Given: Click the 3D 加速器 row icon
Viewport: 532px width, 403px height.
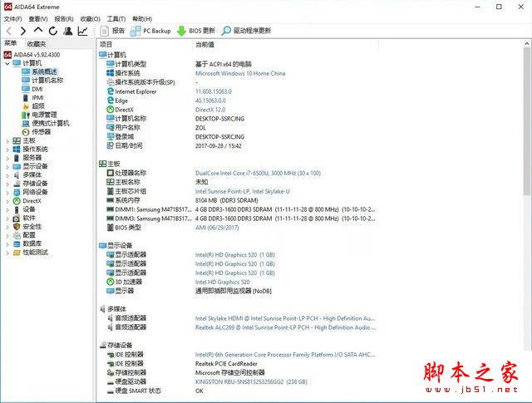Looking at the screenshot, I should (111, 282).
